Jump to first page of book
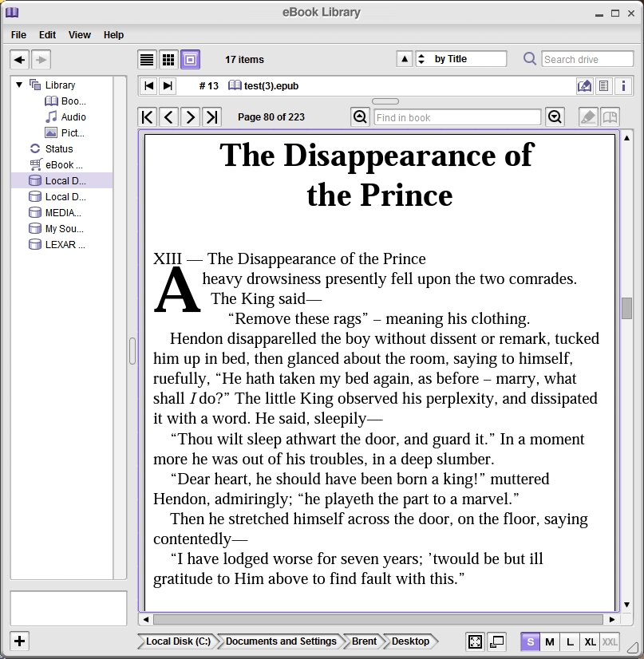This screenshot has height=659, width=644. pyautogui.click(x=147, y=116)
